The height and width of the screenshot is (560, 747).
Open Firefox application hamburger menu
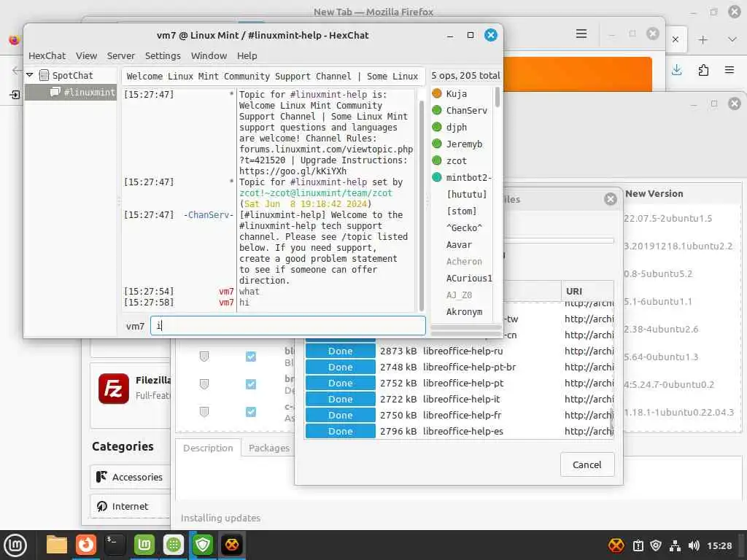[x=729, y=71]
